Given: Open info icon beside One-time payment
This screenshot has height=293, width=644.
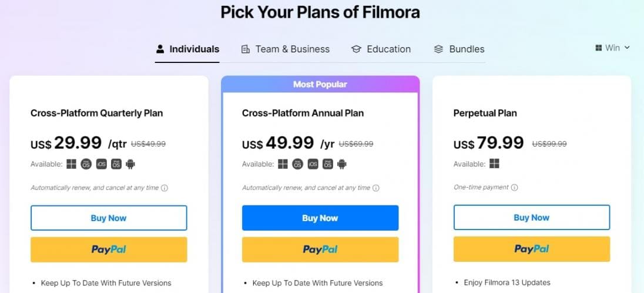Looking at the screenshot, I should [514, 188].
